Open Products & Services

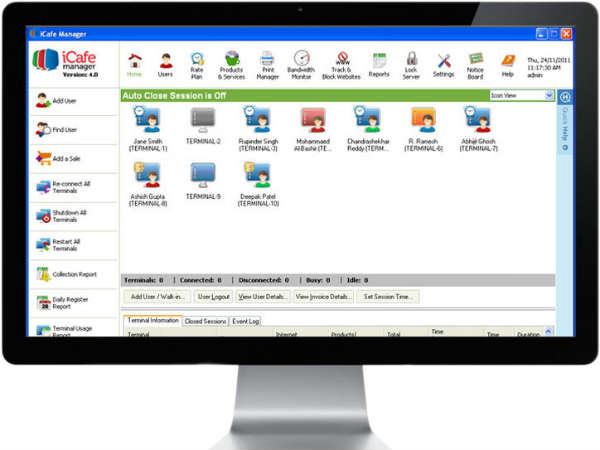click(232, 66)
